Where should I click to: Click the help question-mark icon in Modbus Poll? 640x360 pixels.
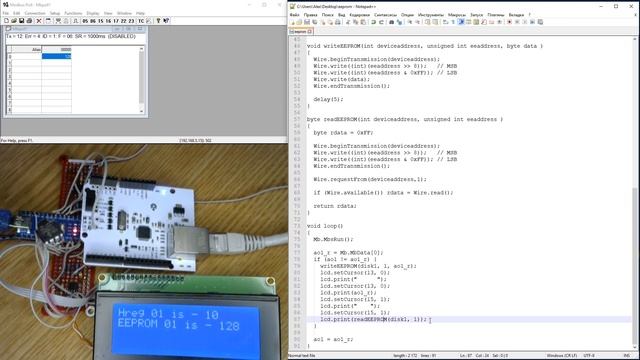coord(158,21)
